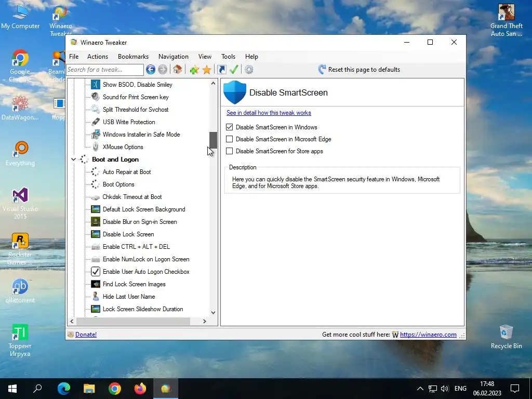Open Recycle Bin on desktop
Viewport: 532px width, 399px height.
(x=506, y=337)
